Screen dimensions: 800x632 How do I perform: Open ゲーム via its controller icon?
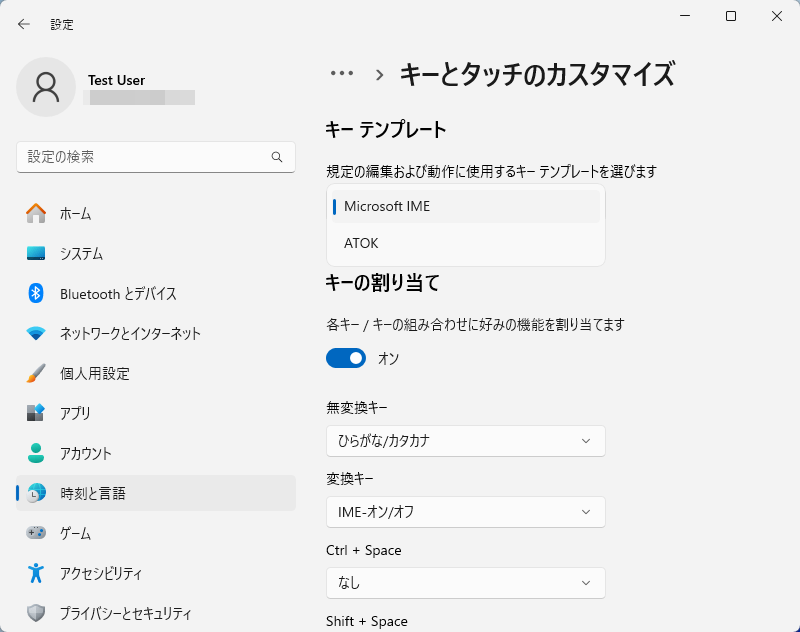36,533
